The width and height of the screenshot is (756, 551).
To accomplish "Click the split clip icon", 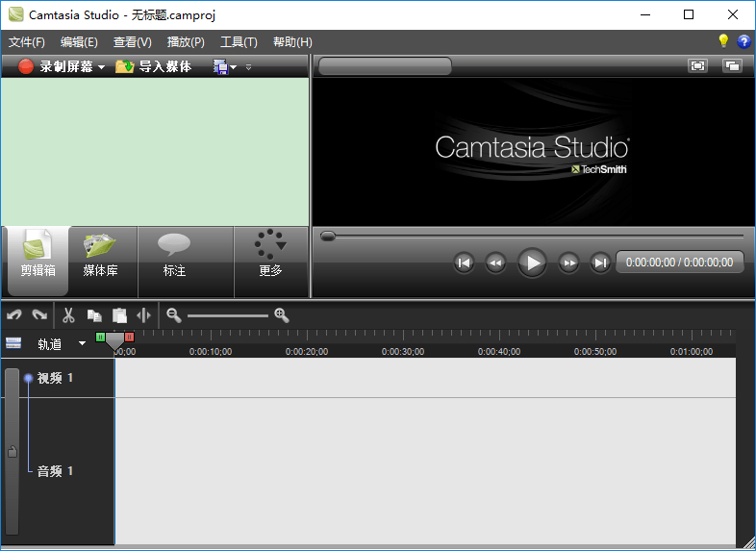I will [x=143, y=315].
